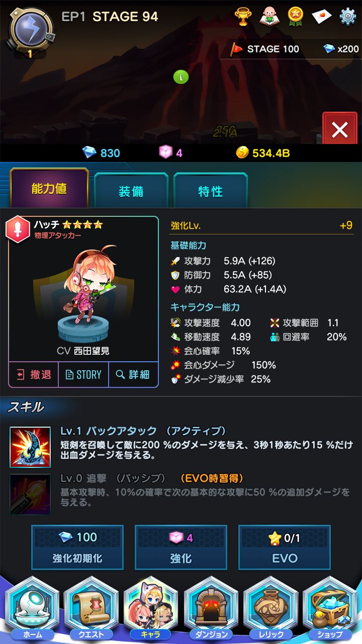Click the 強化 enhance button
362x644 pixels.
tap(181, 547)
